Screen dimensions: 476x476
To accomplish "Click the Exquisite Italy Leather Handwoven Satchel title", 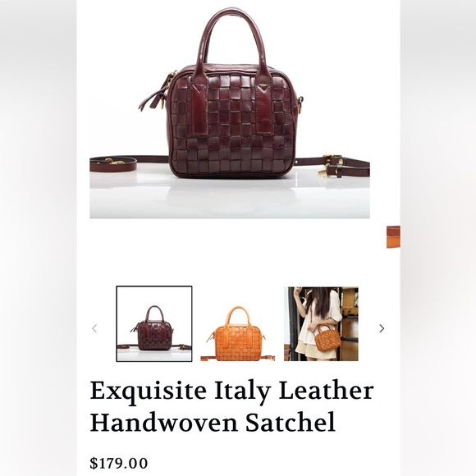I will coord(231,406).
